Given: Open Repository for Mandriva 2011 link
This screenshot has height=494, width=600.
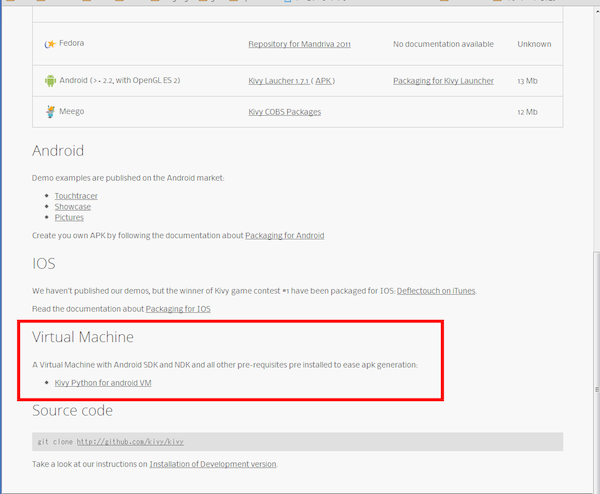Looking at the screenshot, I should [x=299, y=44].
